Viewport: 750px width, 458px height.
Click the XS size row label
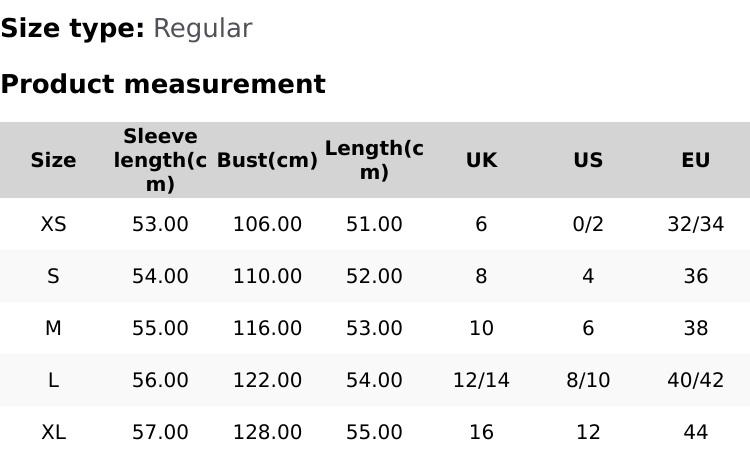click(53, 224)
